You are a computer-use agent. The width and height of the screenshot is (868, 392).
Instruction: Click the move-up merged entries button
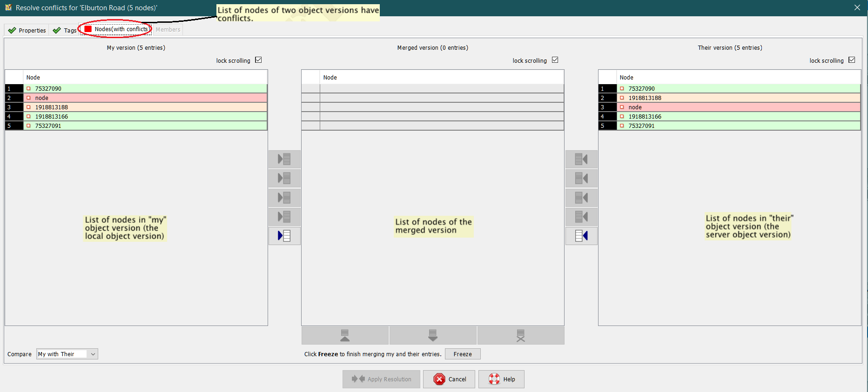click(345, 335)
